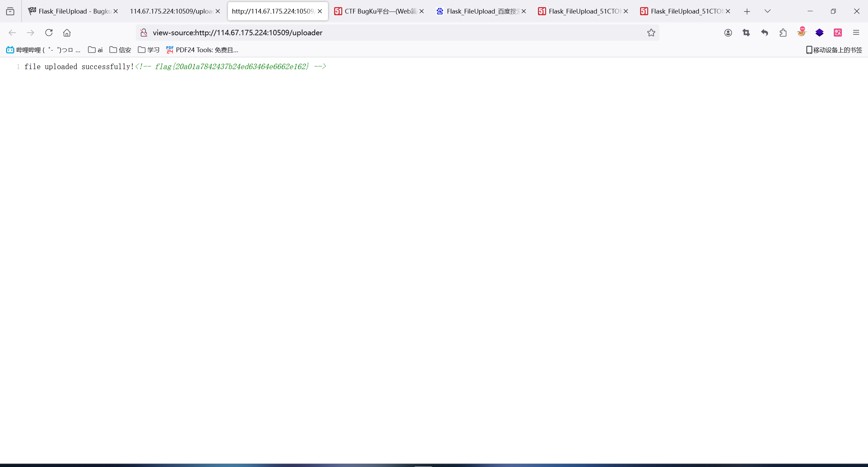868x467 pixels.
Task: Close the 114.67.175.224:10509/upload tab
Action: tap(218, 11)
